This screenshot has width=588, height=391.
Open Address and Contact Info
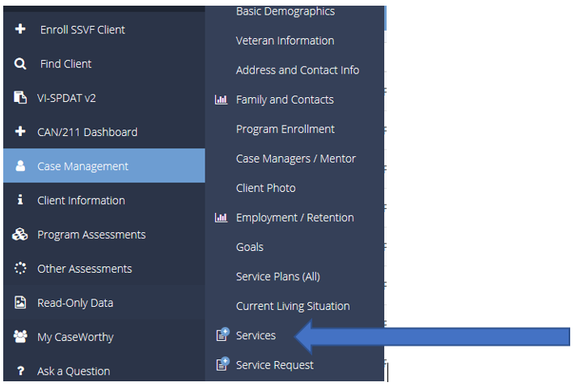297,70
